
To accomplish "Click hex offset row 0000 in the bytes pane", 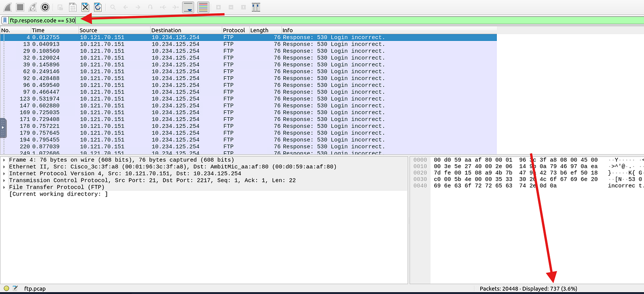I will tap(420, 160).
